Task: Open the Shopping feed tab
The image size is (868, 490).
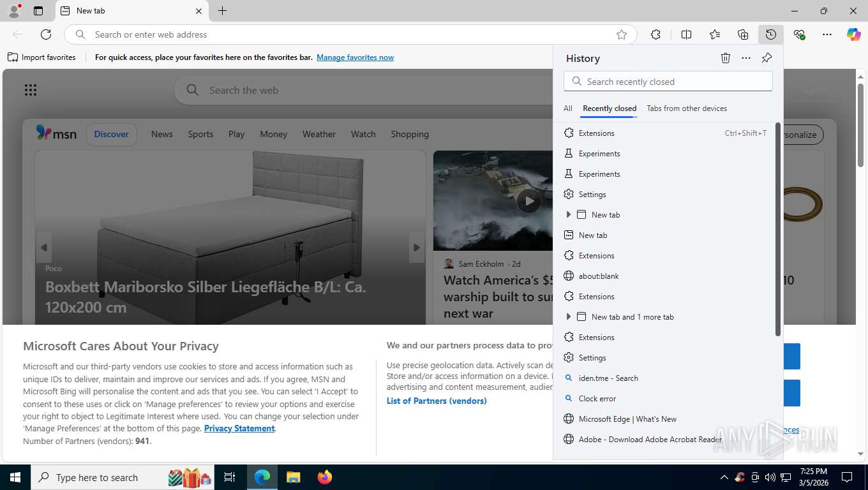Action: [410, 134]
